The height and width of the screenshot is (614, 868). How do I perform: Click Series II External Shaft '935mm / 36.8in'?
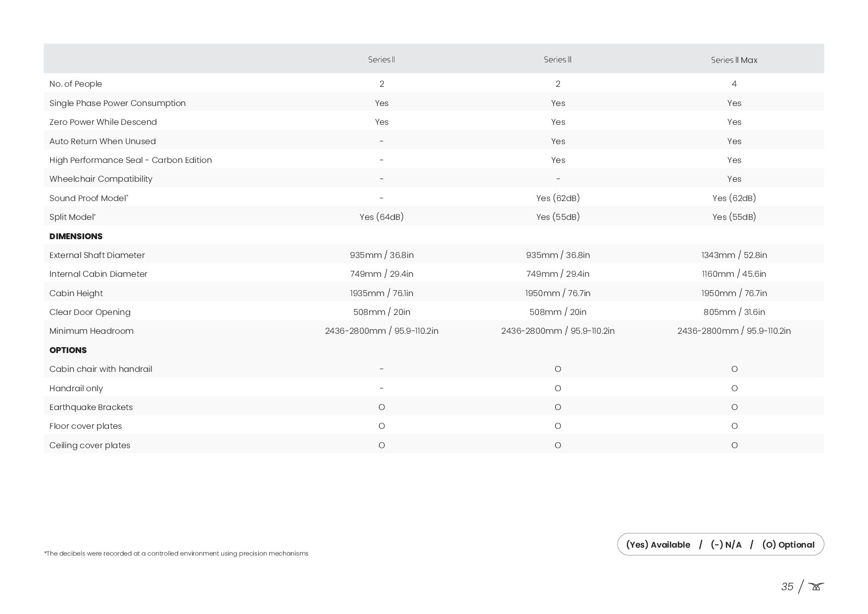tap(382, 255)
